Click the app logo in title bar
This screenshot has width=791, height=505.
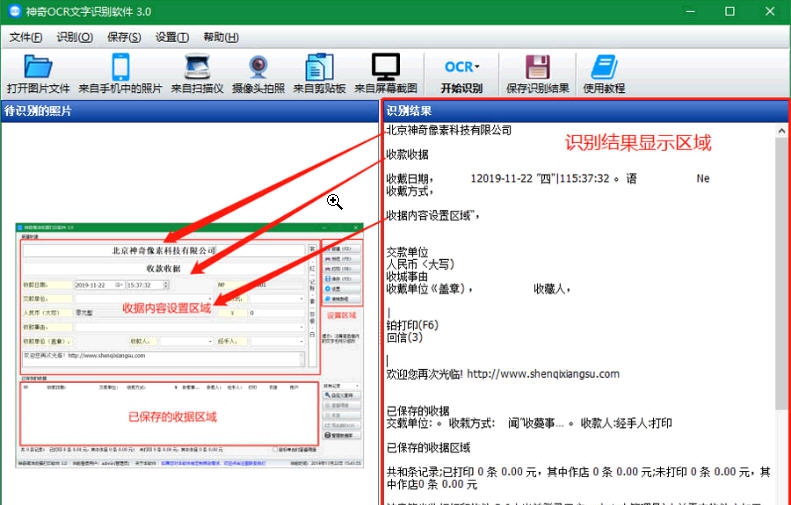(15, 11)
